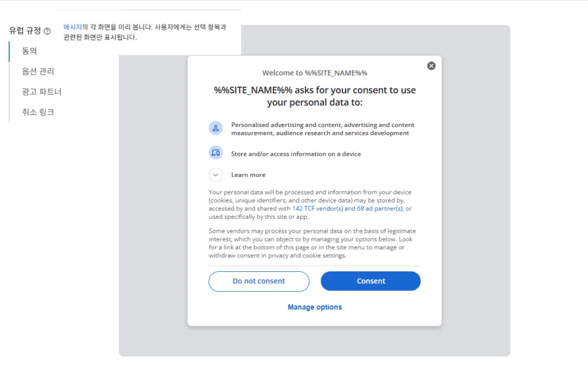Viewport: 588px width, 381px height.
Task: Click the circular chevron next to Learn more
Action: [215, 175]
